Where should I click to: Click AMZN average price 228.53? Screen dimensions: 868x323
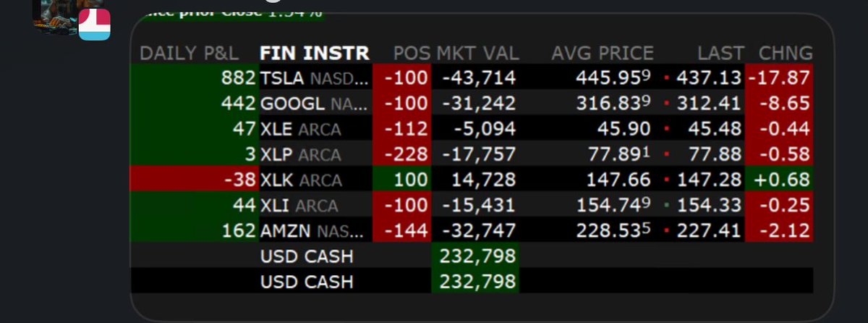point(615,230)
